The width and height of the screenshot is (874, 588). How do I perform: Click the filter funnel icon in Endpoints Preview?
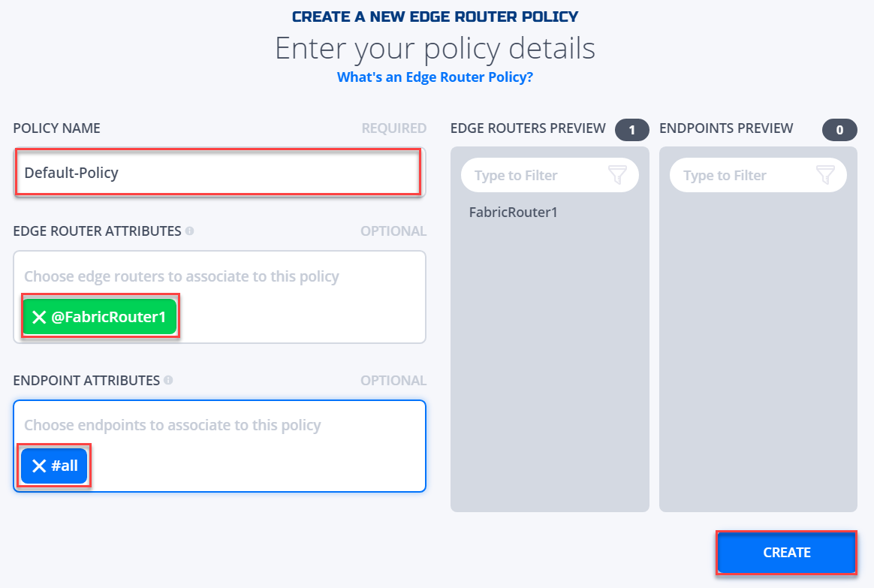(x=825, y=175)
